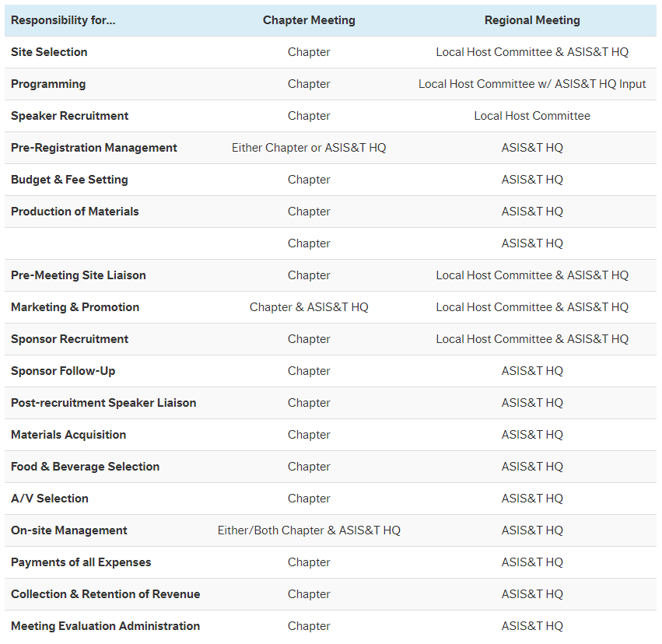Select 'Speaker Recruitment' row label
The width and height of the screenshot is (662, 644).
coord(70,116)
